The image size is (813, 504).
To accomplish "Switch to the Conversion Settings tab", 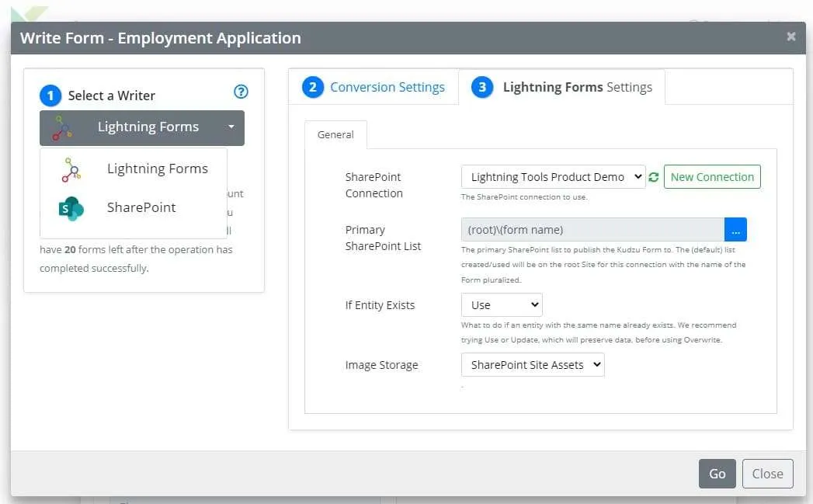I will (387, 88).
